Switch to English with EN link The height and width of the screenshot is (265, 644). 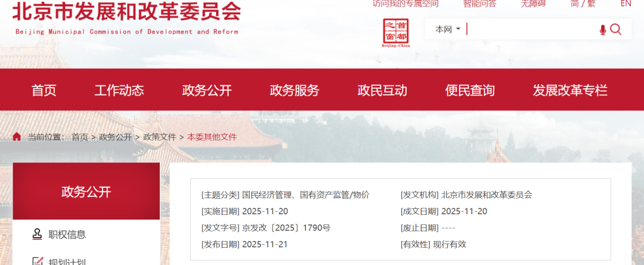point(626,4)
